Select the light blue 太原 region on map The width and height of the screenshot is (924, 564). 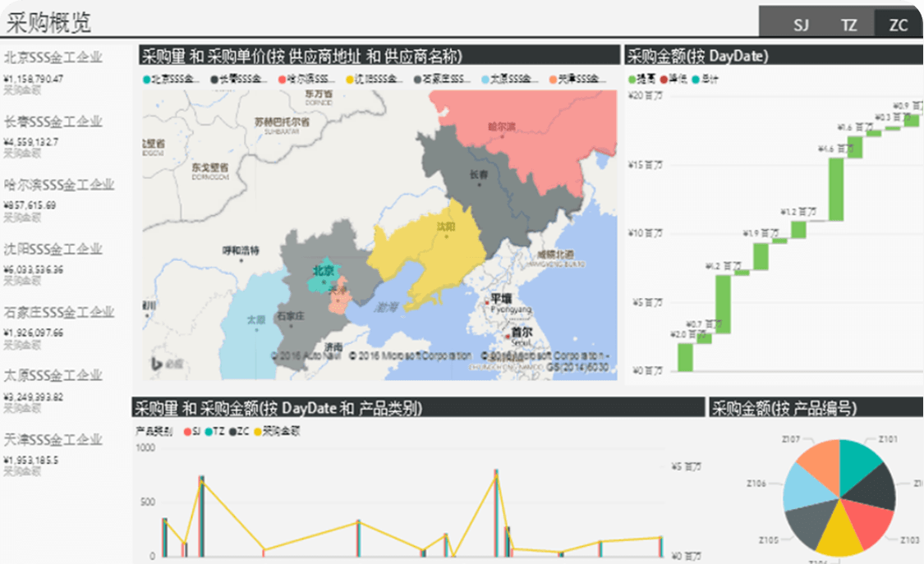pyautogui.click(x=254, y=330)
